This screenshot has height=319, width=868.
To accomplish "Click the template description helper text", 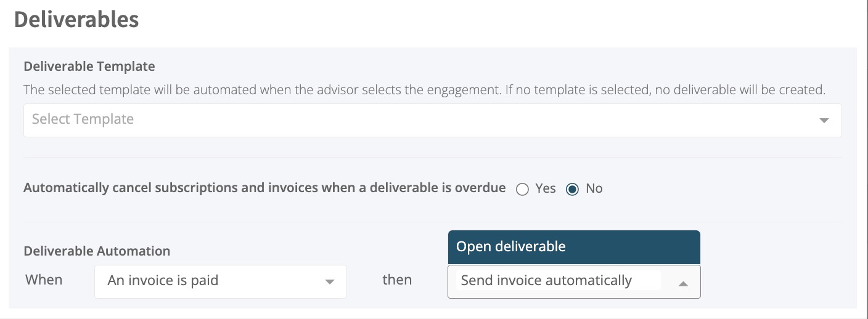I will 424,90.
